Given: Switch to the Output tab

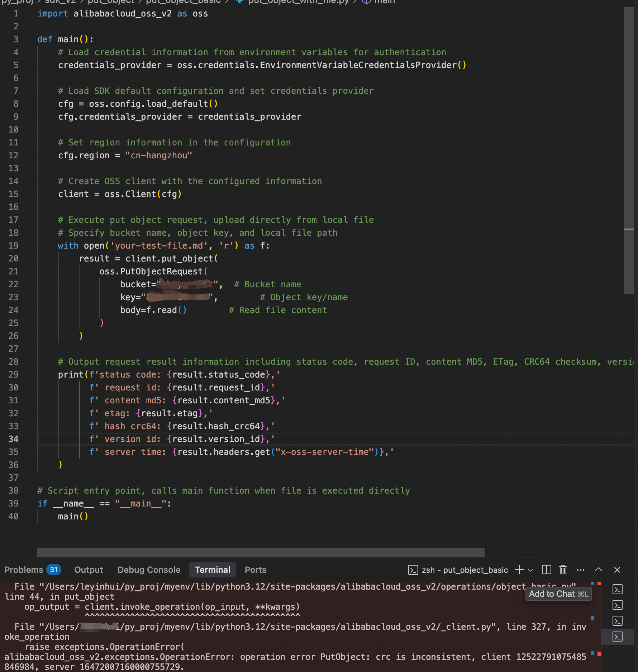Looking at the screenshot, I should pyautogui.click(x=89, y=570).
